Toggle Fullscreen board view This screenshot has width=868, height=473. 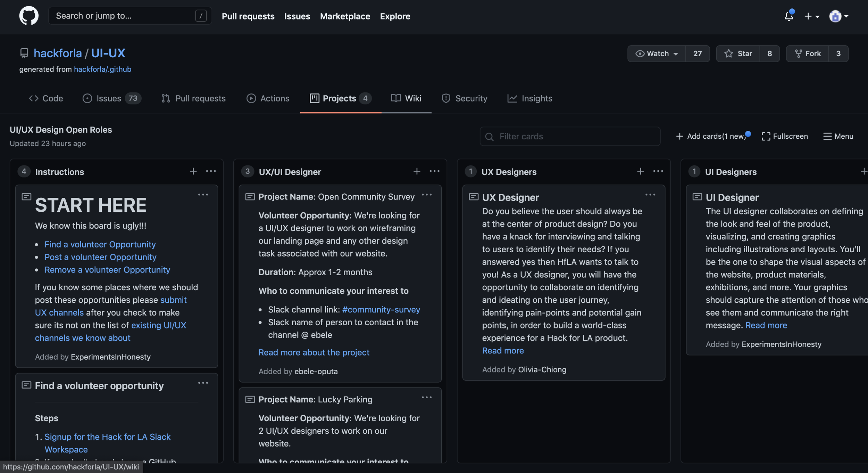click(x=785, y=136)
